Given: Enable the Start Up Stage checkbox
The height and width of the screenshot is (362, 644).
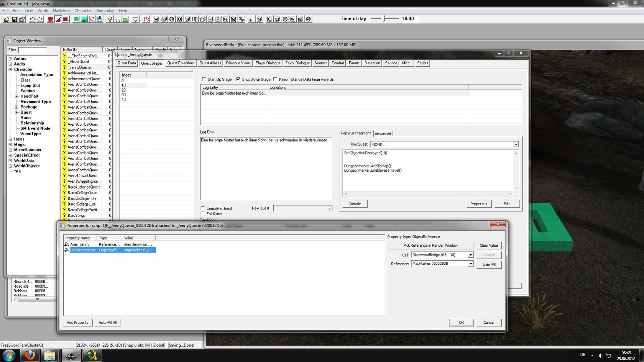Looking at the screenshot, I should (x=204, y=79).
